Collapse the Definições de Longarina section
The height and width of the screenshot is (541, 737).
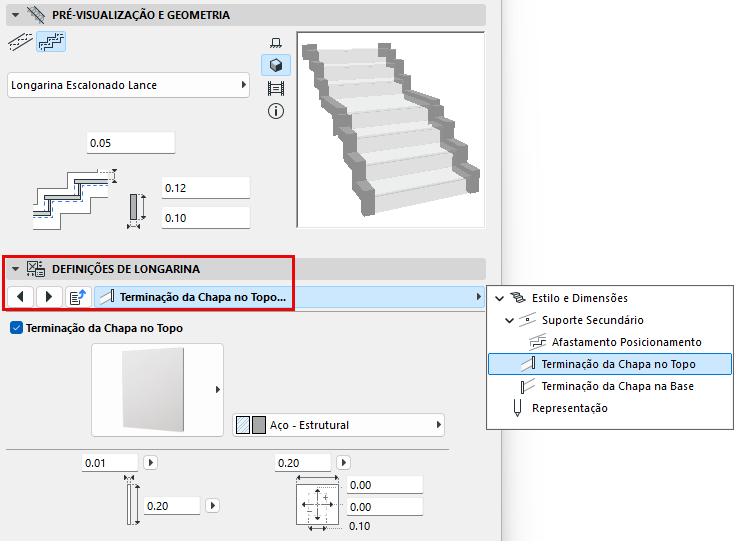pyautogui.click(x=16, y=269)
